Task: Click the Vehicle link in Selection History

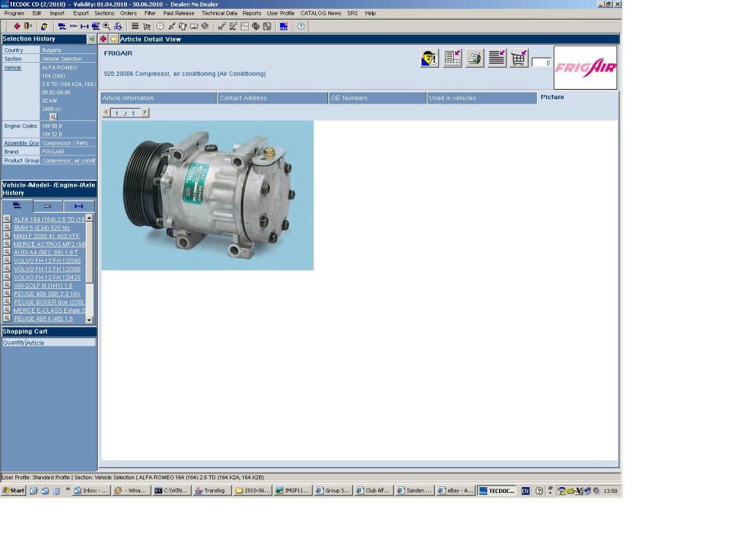Action: coord(13,68)
